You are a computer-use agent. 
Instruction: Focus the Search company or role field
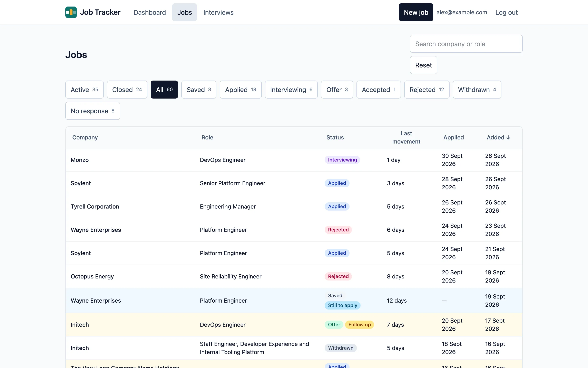[x=466, y=44]
